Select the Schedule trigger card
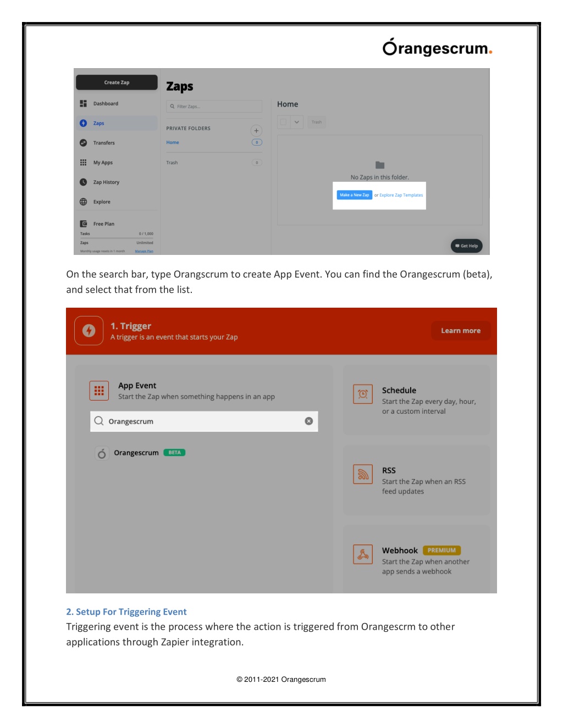The height and width of the screenshot is (728, 563). [416, 400]
